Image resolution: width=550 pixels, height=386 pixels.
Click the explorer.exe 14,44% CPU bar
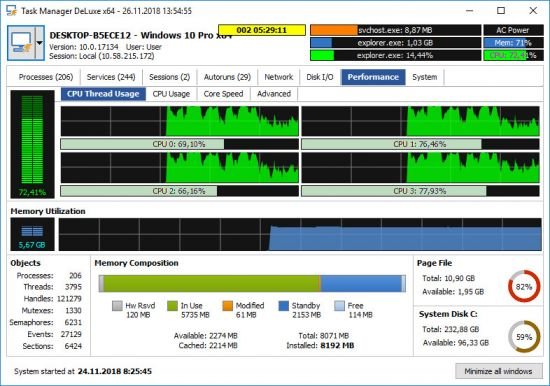click(x=395, y=55)
